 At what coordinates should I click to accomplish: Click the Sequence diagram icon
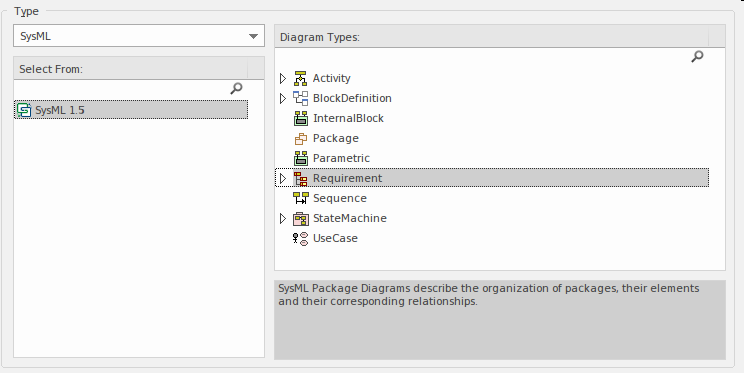coord(300,198)
